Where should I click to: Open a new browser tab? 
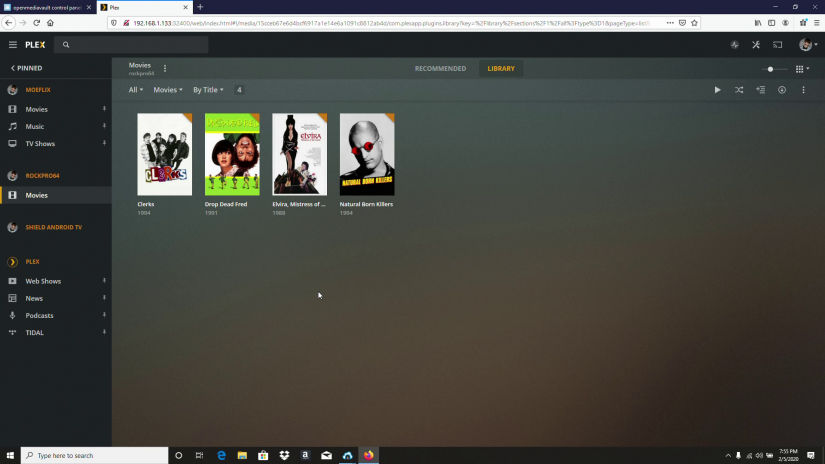click(200, 7)
